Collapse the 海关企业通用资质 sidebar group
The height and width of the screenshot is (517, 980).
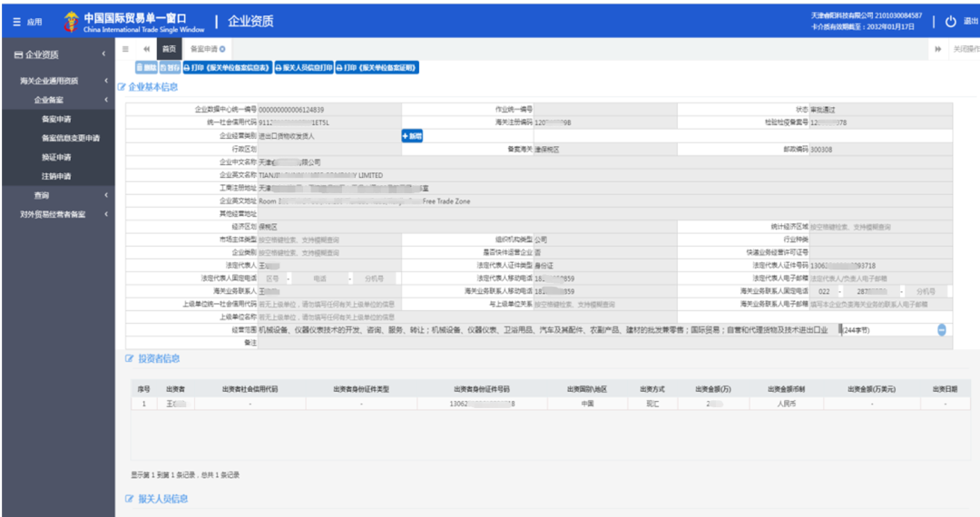[x=105, y=81]
